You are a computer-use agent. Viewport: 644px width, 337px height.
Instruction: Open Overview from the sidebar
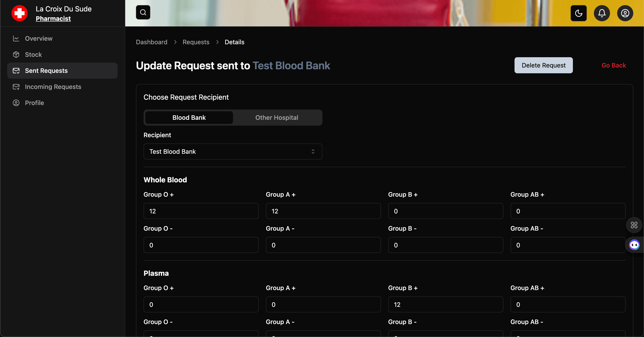[x=39, y=38]
